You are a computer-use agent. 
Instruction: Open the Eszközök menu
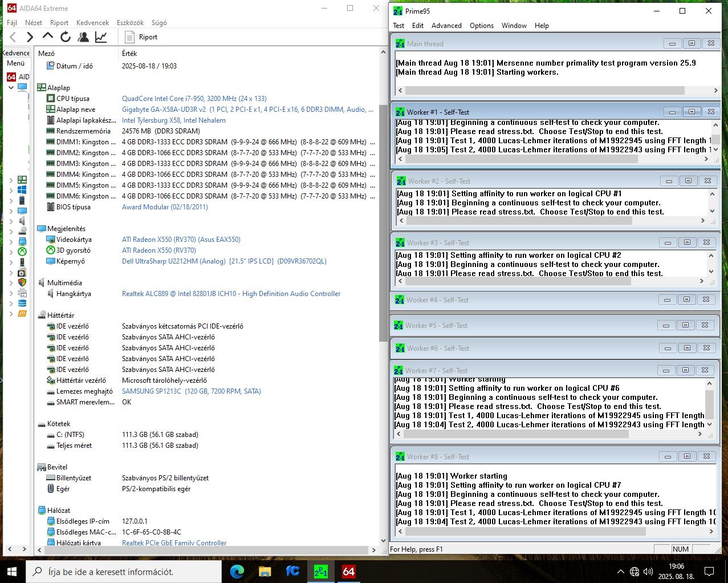point(130,23)
